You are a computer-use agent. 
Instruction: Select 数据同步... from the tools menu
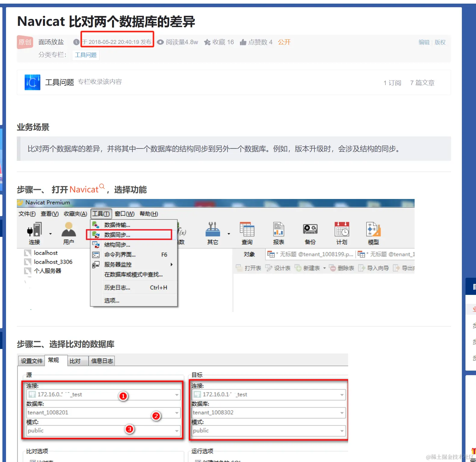[x=117, y=235]
